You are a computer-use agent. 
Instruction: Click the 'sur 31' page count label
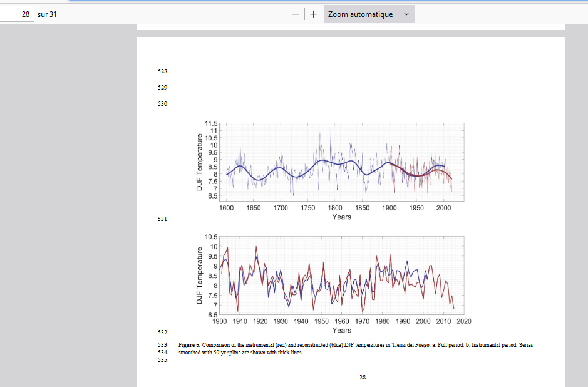point(47,14)
